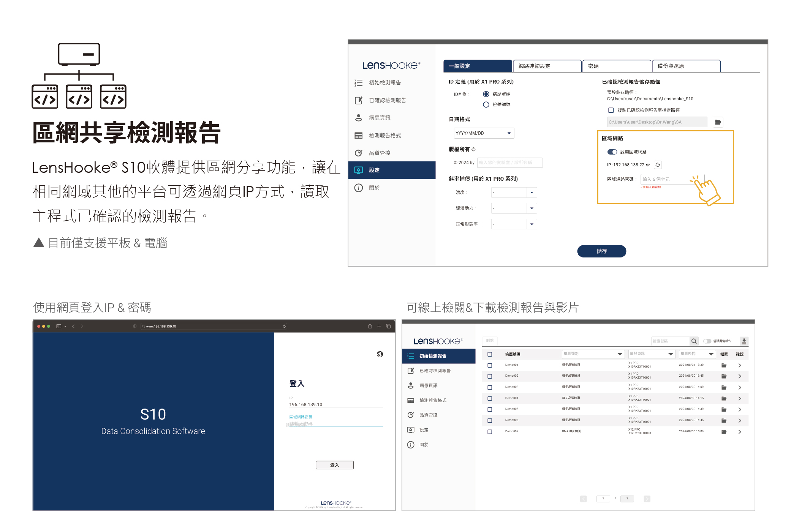Click the 登入 button on the login page

tap(334, 465)
